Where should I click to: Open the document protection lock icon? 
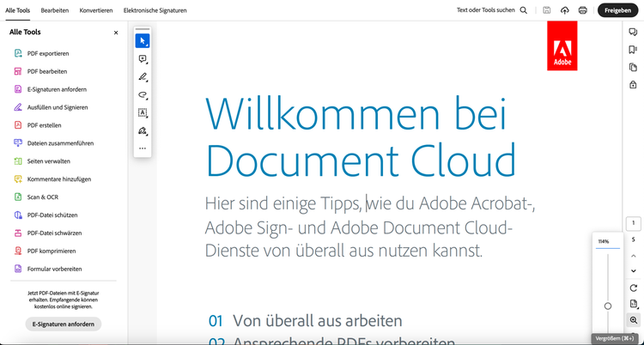(x=633, y=85)
